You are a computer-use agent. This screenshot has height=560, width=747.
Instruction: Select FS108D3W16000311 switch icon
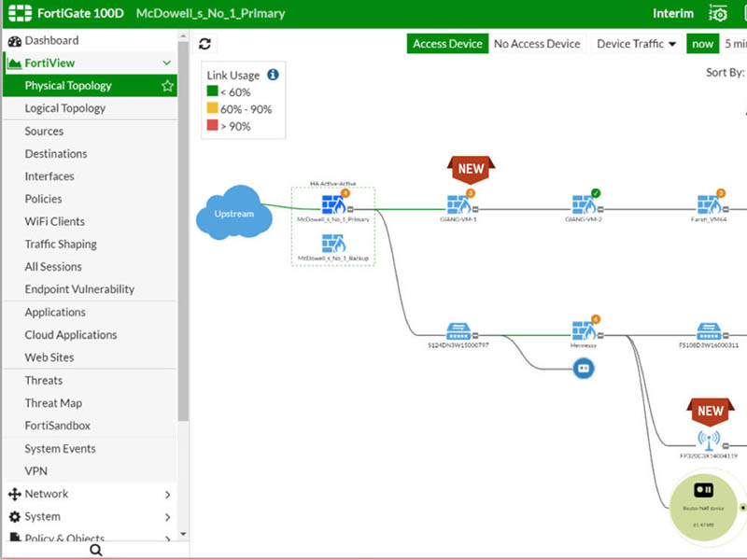709,331
